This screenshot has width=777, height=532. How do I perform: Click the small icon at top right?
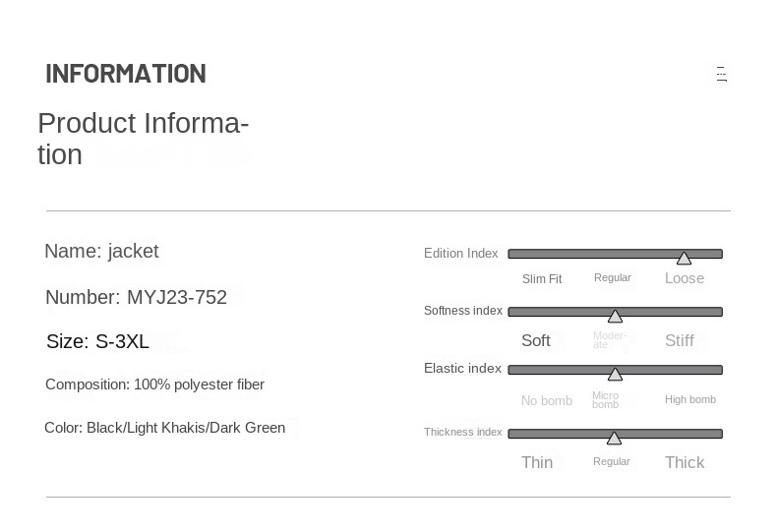click(721, 74)
